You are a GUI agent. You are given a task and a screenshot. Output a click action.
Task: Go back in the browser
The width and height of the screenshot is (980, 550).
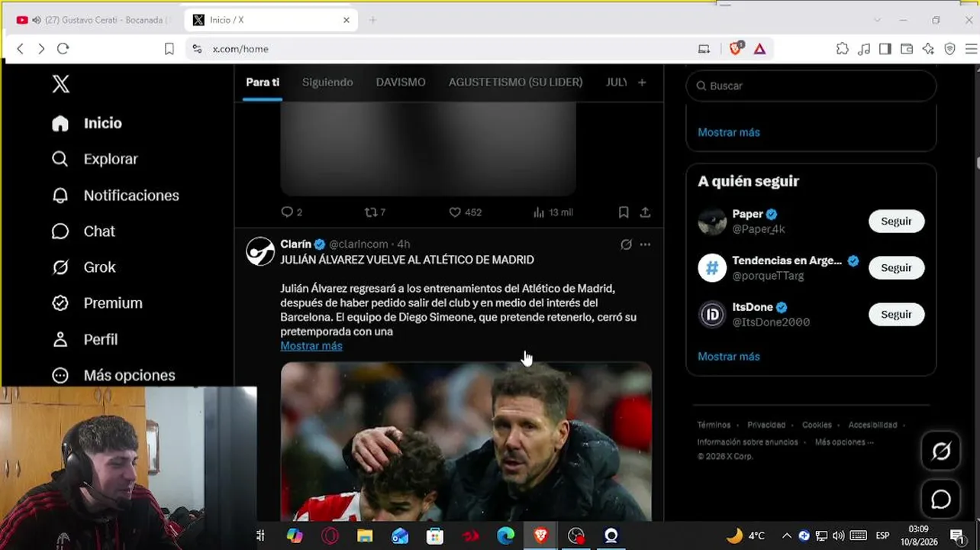[20, 49]
